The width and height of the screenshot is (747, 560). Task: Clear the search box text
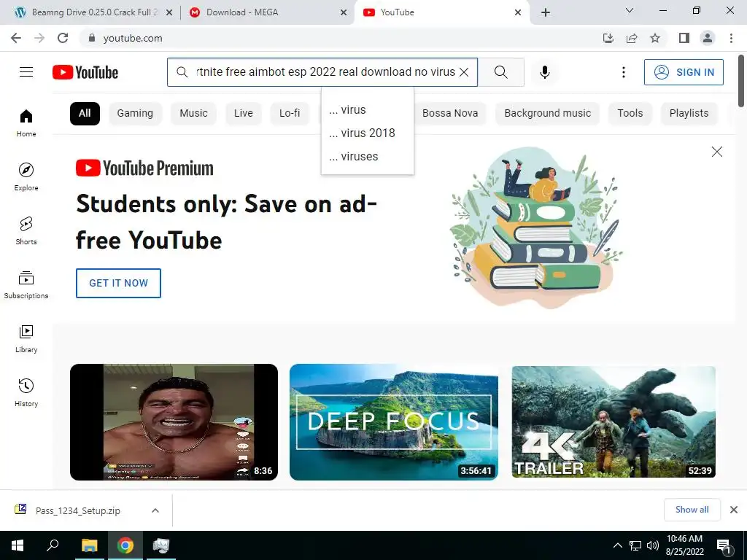tap(464, 72)
